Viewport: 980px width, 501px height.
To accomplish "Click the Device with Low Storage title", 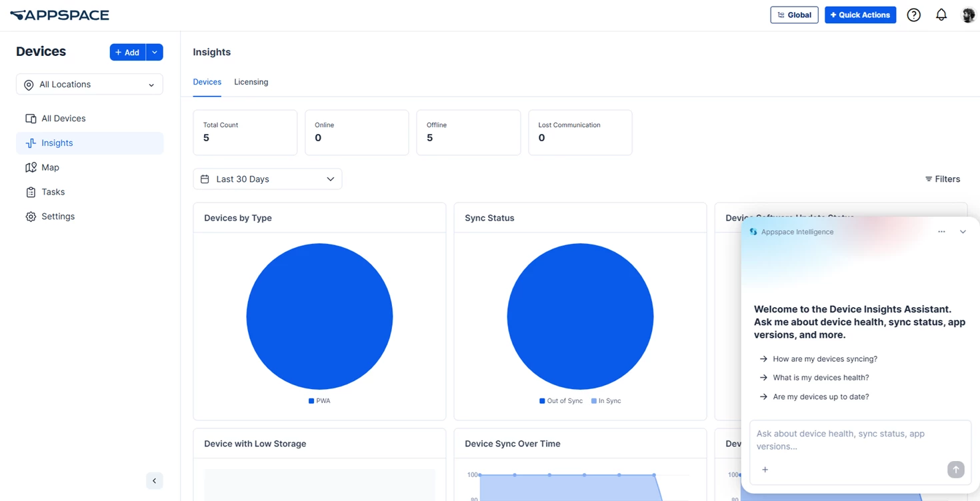I will click(x=255, y=444).
